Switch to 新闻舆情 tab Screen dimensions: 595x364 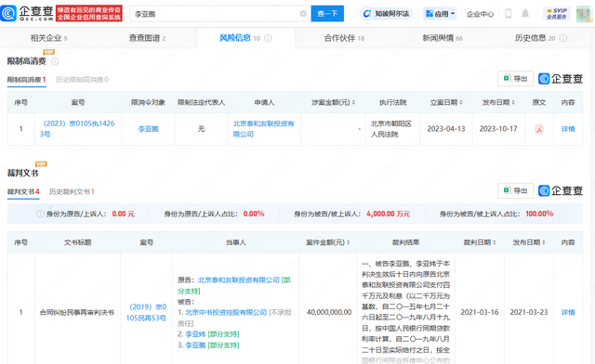pos(443,38)
